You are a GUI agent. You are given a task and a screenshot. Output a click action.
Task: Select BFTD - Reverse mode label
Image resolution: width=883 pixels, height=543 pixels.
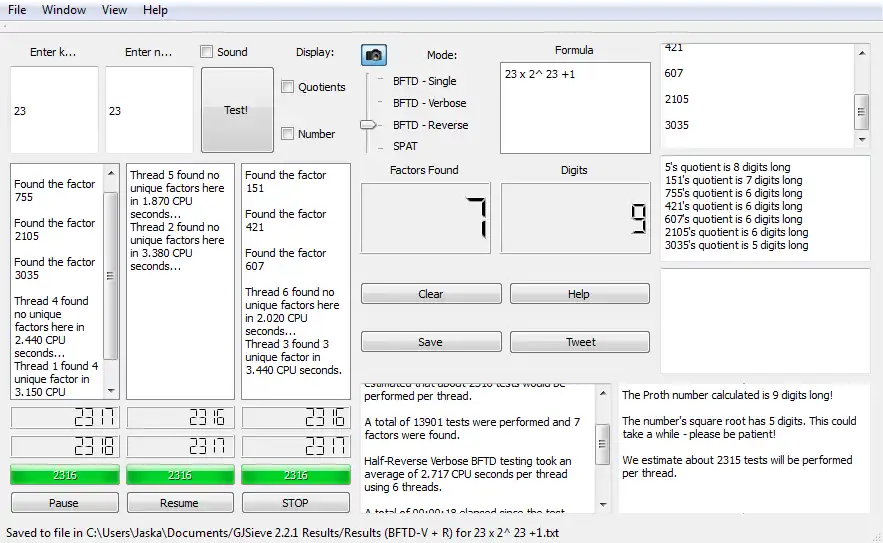[431, 125]
